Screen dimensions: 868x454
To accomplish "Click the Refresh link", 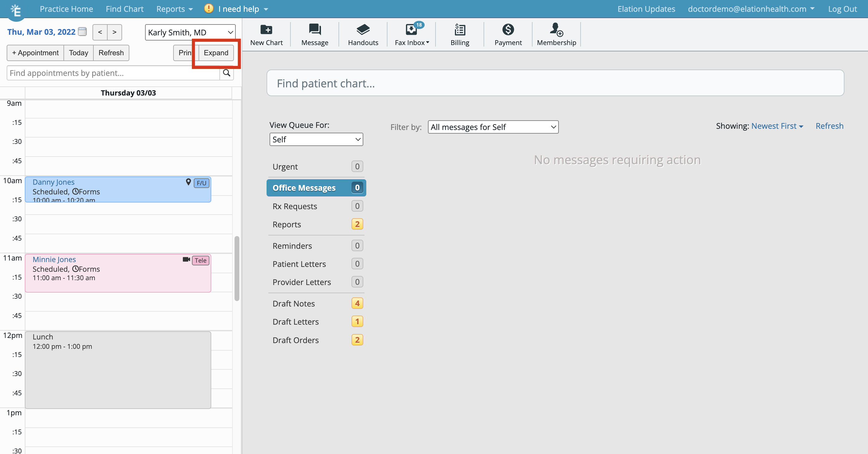I will click(830, 126).
